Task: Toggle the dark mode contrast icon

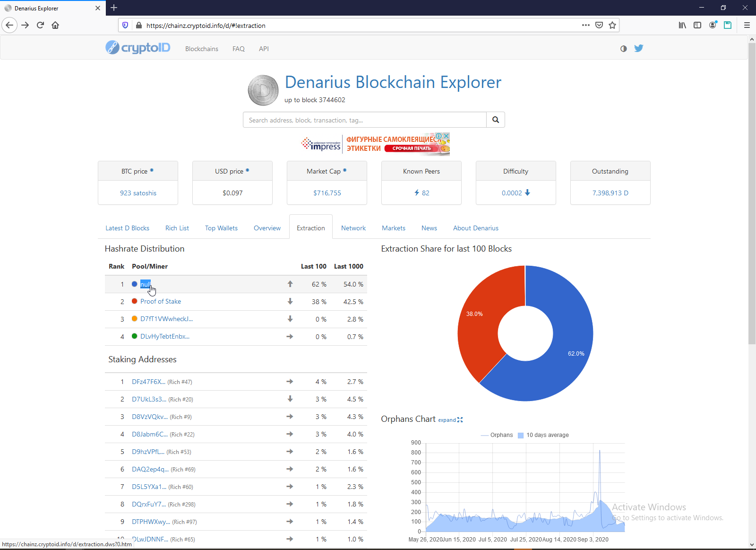Action: tap(624, 49)
